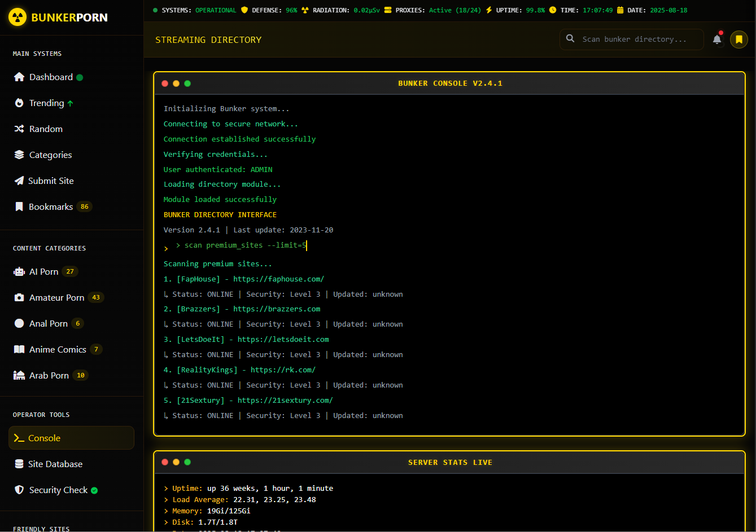Click the BUNKER CONSOLE V2.4.1 title
Viewport: 756px width, 532px height.
click(450, 83)
